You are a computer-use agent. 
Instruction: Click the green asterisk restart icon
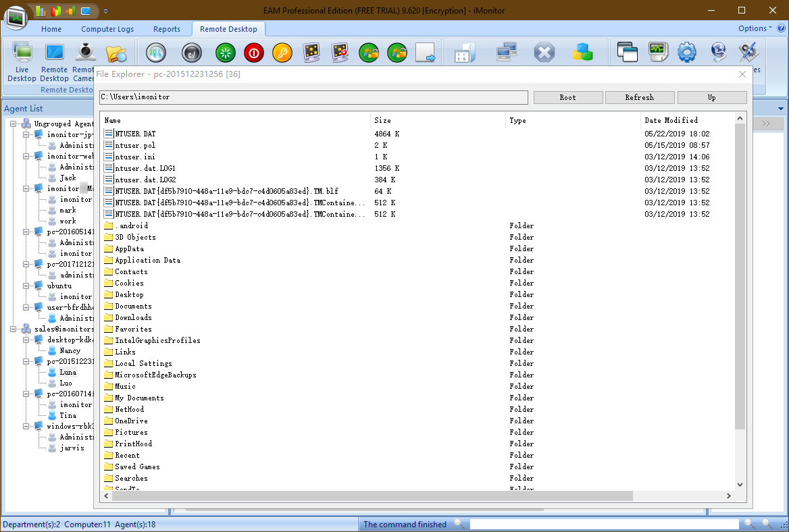[x=226, y=52]
